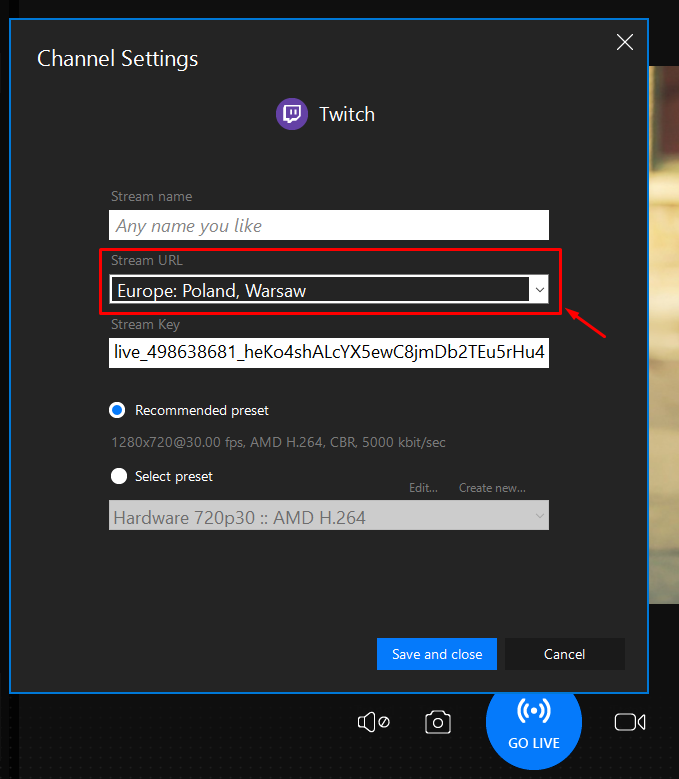
Task: Click the Create new... preset link
Action: [492, 488]
